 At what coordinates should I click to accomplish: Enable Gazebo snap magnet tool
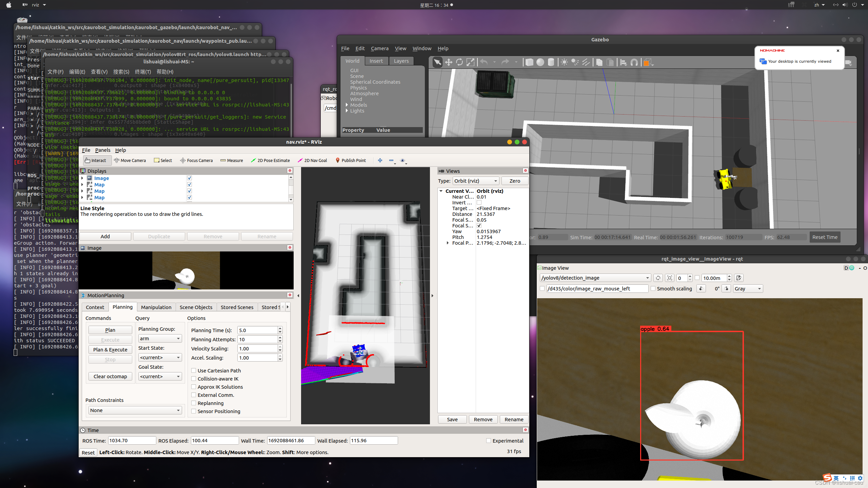pos(634,62)
